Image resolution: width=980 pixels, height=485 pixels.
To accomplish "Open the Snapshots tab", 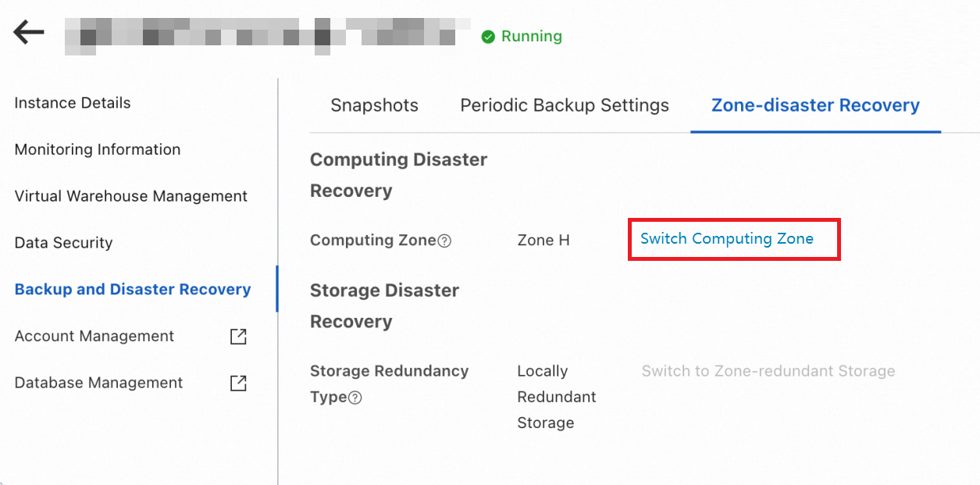I will pos(374,105).
